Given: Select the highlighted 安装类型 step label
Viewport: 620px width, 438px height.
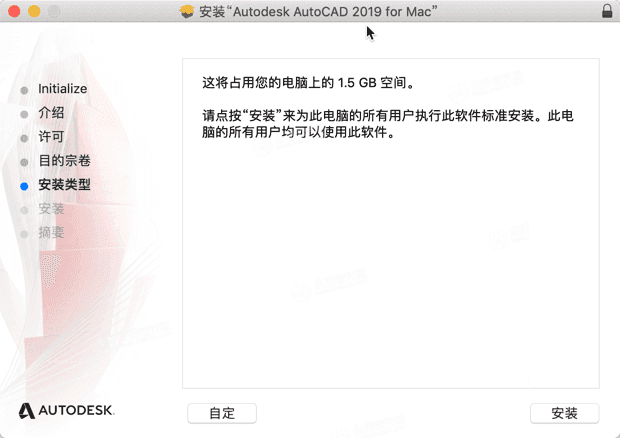Looking at the screenshot, I should (x=65, y=185).
